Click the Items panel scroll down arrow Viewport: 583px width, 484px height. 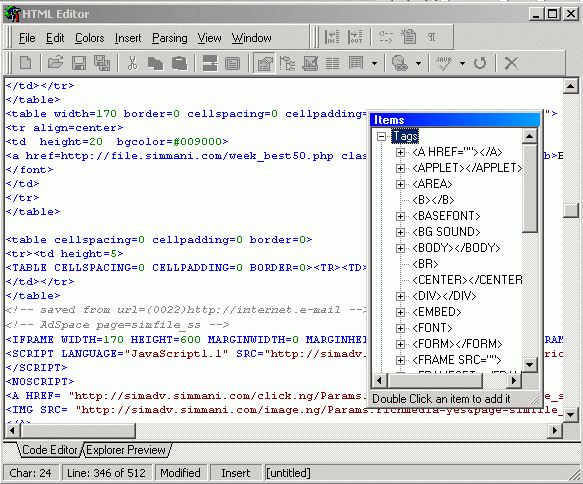[529, 364]
